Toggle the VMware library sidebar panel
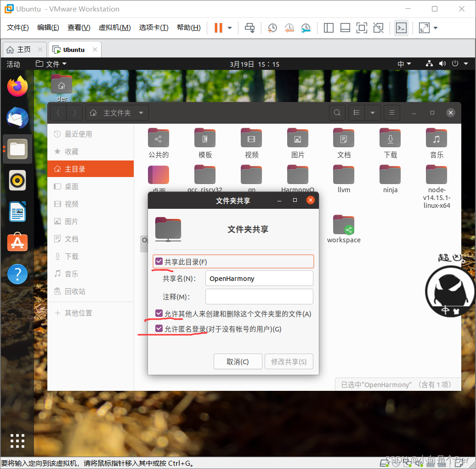 pos(329,28)
